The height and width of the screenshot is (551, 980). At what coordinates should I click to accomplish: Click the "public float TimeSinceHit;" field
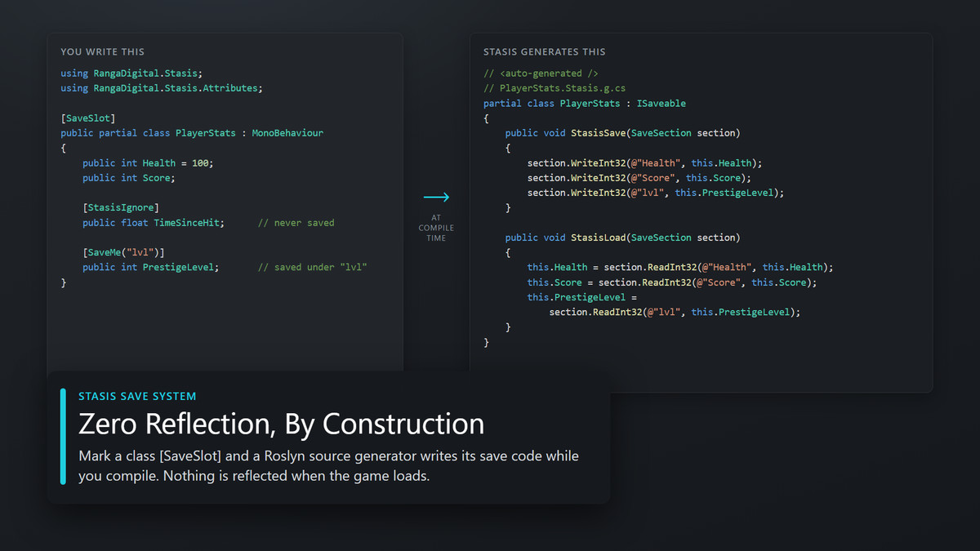tap(154, 223)
